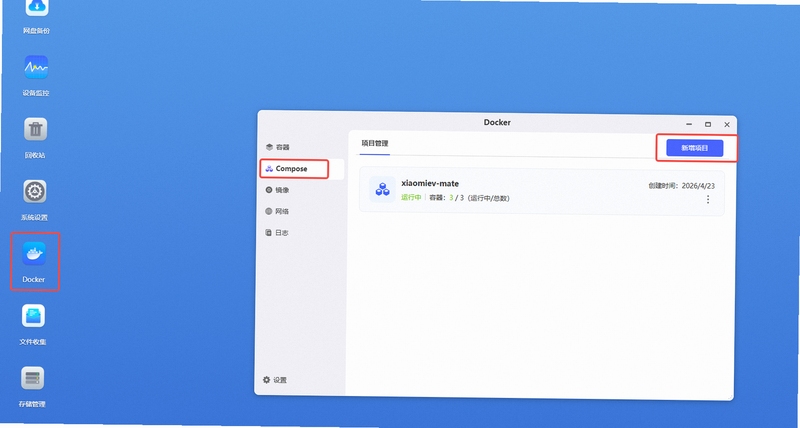Click the 创建时间 2026/4/23 text
The height and width of the screenshot is (428, 800).
tap(681, 186)
